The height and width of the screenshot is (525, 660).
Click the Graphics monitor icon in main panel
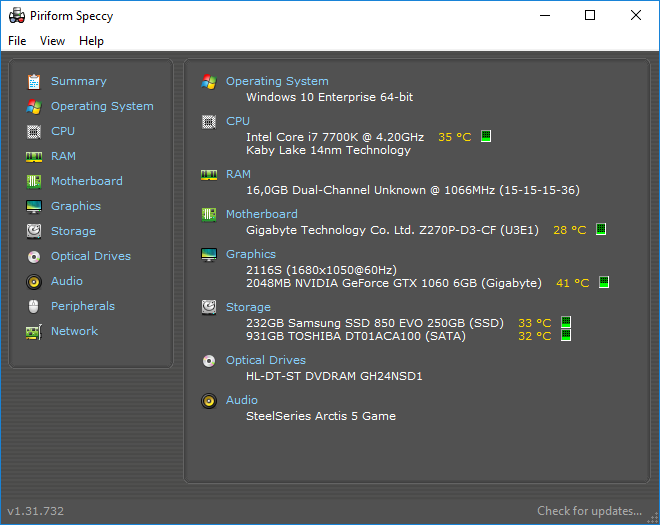209,255
